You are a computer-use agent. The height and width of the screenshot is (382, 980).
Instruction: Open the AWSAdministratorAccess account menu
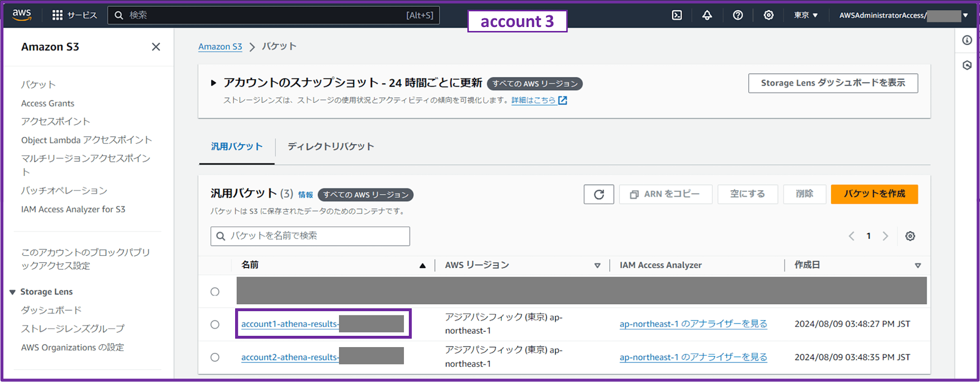(x=904, y=15)
